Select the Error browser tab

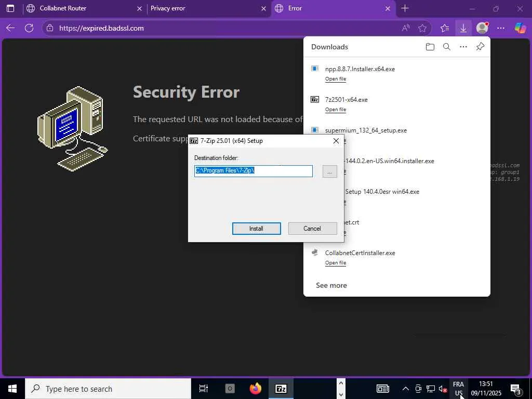tap(332, 8)
